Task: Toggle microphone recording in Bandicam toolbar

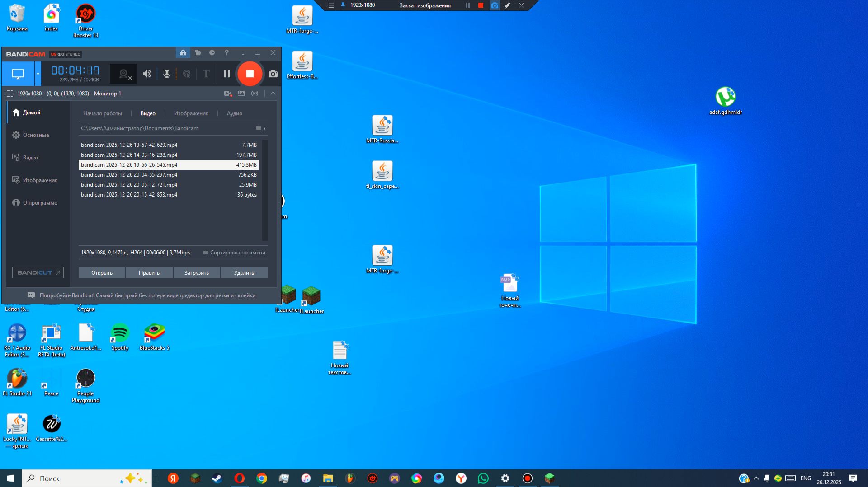Action: (167, 74)
